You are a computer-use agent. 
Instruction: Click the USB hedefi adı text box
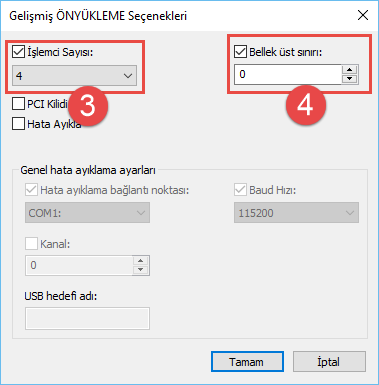tap(87, 319)
